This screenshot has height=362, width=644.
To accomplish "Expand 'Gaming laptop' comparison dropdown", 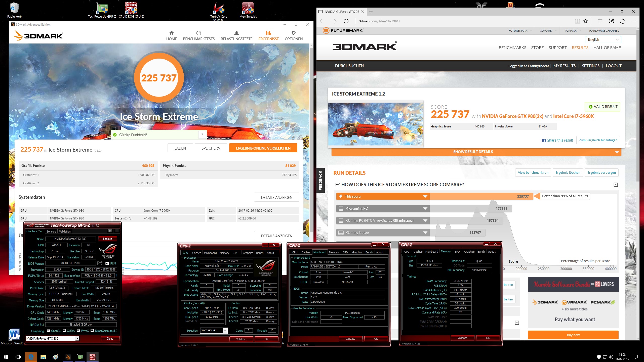I will tap(425, 233).
